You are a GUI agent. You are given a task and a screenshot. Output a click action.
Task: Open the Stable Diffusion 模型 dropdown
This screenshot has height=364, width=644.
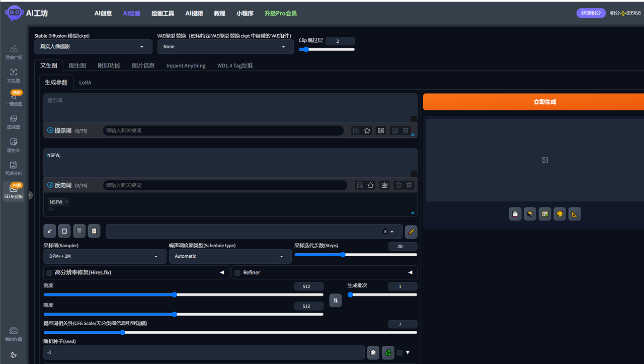[93, 47]
